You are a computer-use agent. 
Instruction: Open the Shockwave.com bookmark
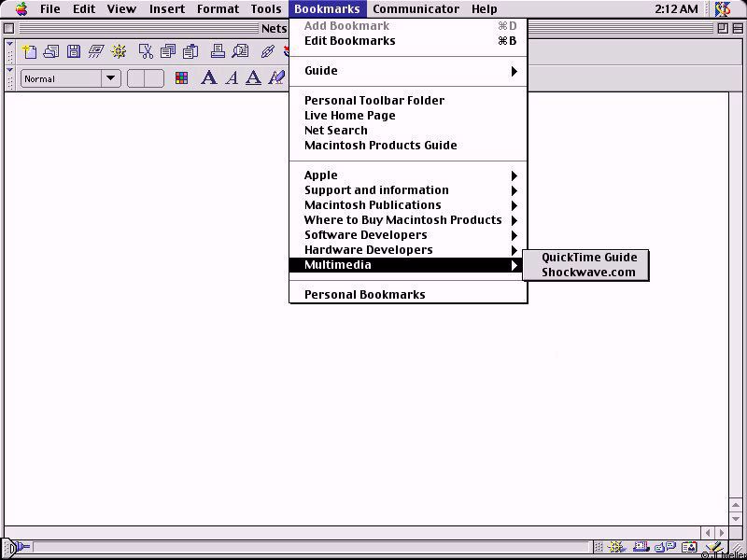[588, 273]
